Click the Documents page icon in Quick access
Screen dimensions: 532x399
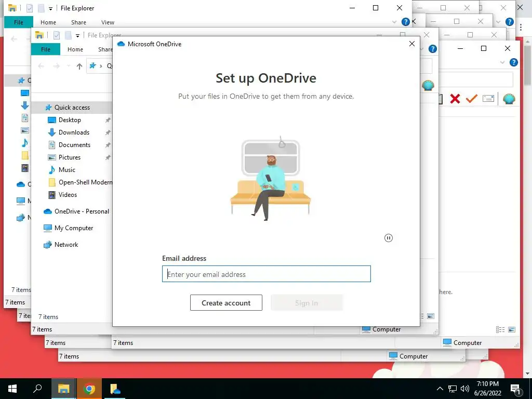point(52,145)
